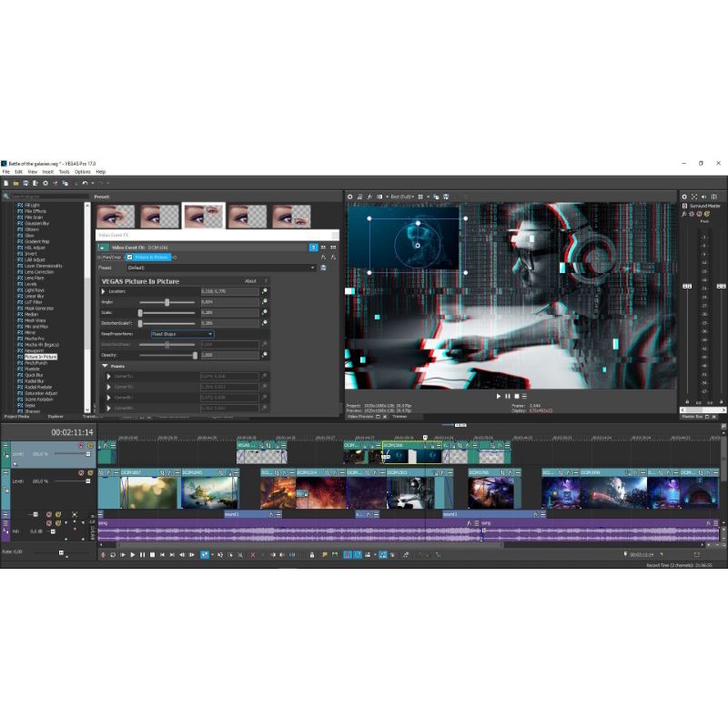
Task: Open the Options menu
Action: (x=81, y=172)
